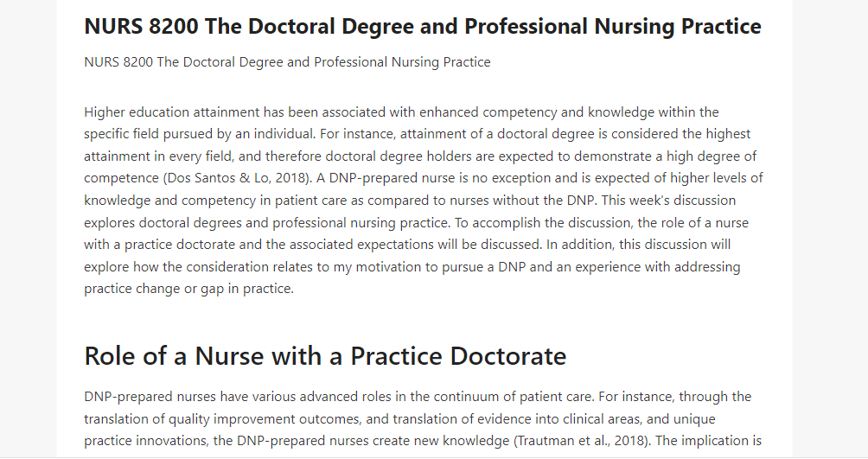The image size is (868, 459).
Task: Click the 'Role of a Nurse with a Practice Doctorate' heading
Action: [x=325, y=355]
